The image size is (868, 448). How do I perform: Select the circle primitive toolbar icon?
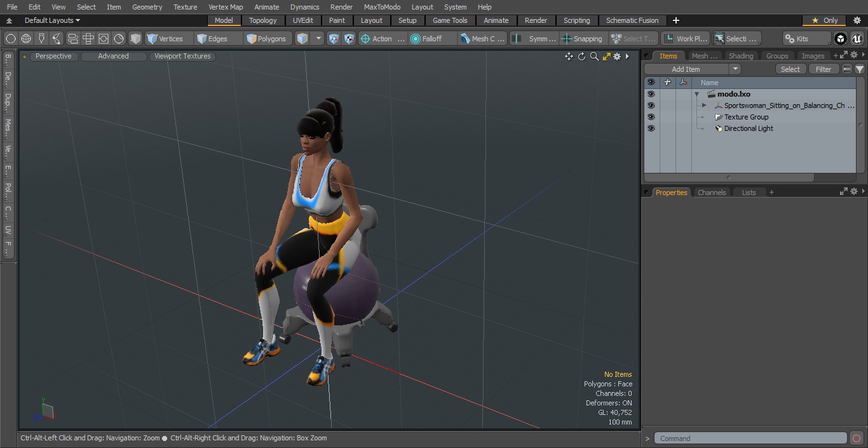pos(10,39)
